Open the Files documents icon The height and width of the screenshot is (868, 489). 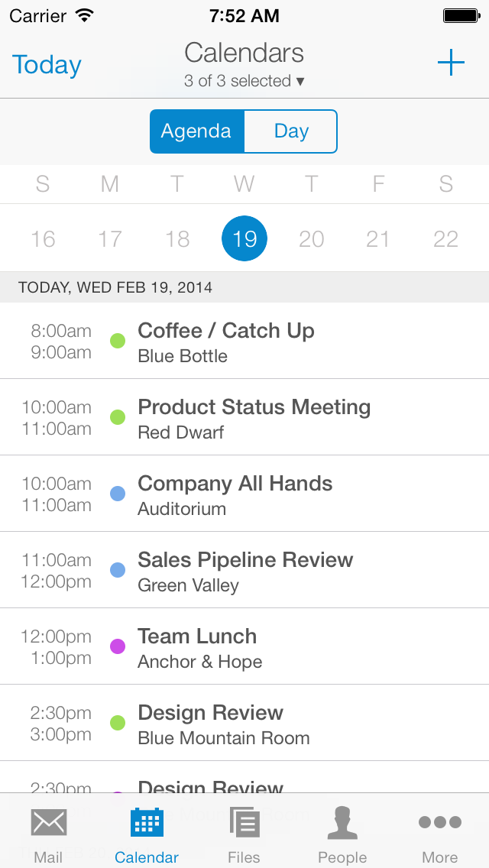pos(244,823)
